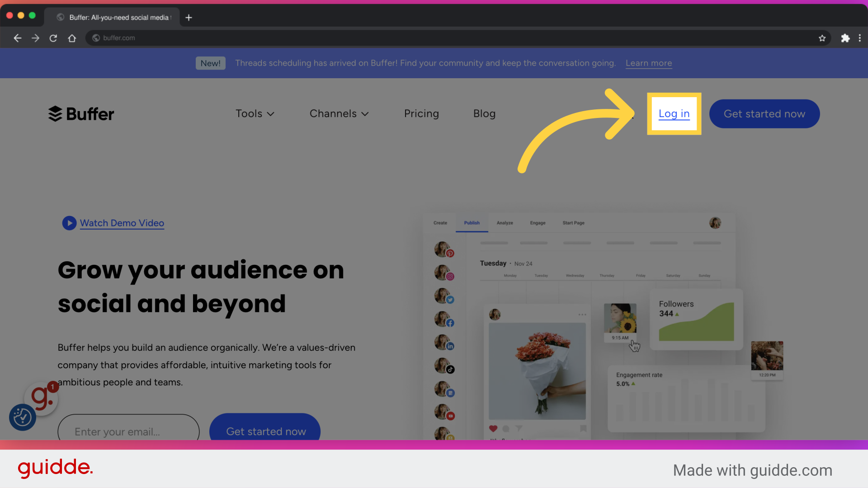
Task: Click the Get started now button
Action: click(x=764, y=113)
